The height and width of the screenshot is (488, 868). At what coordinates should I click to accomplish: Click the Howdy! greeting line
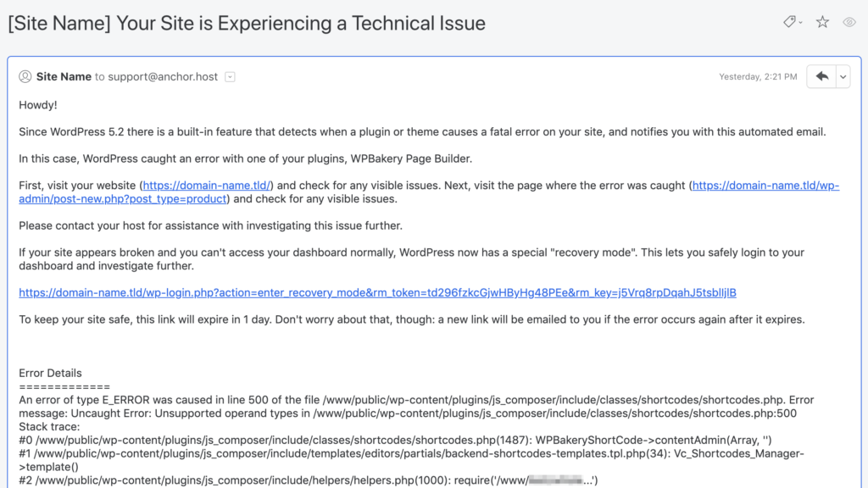pos(38,105)
